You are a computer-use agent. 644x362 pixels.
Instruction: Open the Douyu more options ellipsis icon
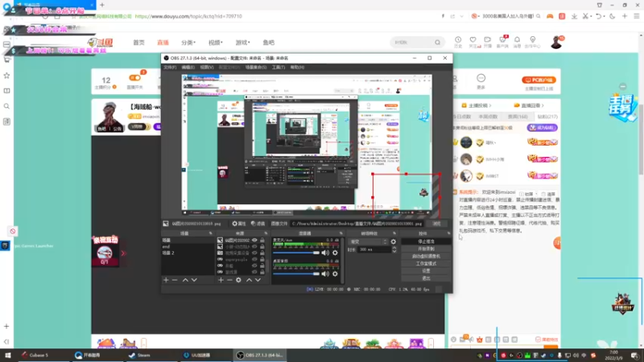pyautogui.click(x=481, y=78)
